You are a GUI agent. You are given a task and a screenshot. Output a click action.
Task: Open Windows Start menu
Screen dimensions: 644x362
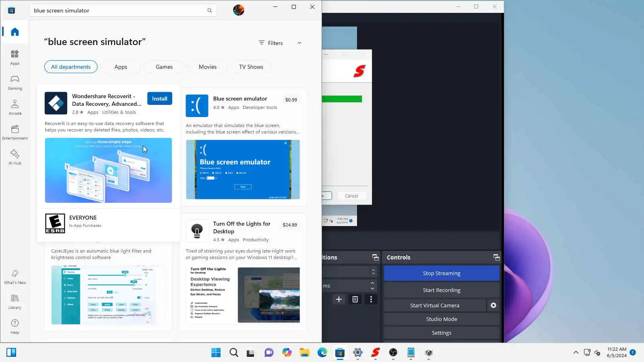tap(216, 353)
